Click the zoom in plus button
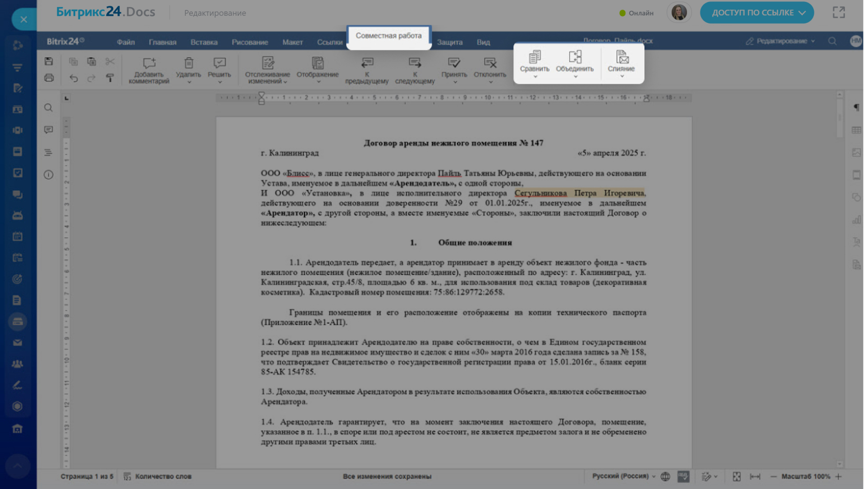The width and height of the screenshot is (868, 489). pos(838,476)
